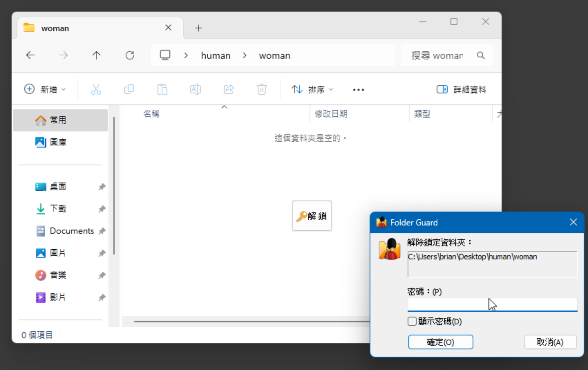Viewport: 588px width, 370px height.
Task: Open the three-dots more options menu
Action: [x=358, y=90]
